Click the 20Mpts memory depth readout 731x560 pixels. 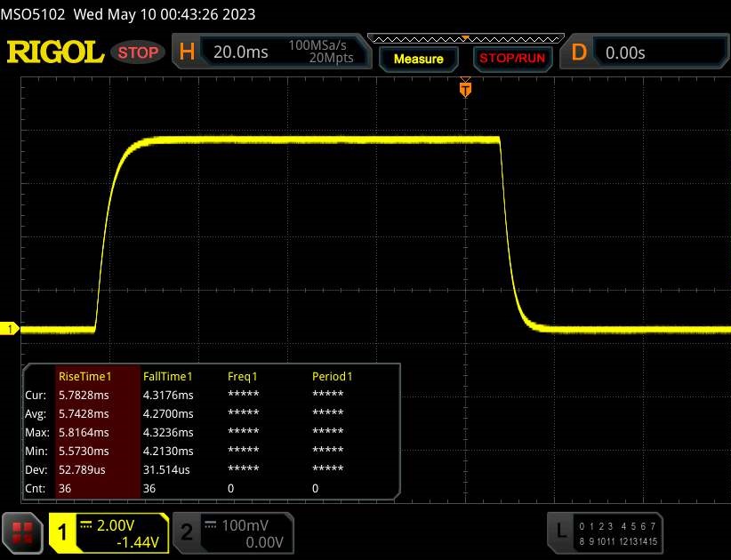point(331,58)
